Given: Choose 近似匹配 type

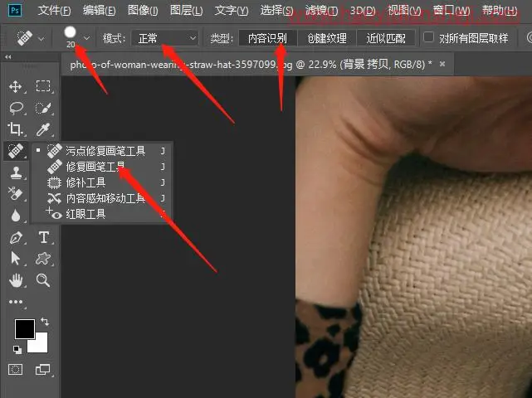Looking at the screenshot, I should tap(386, 38).
